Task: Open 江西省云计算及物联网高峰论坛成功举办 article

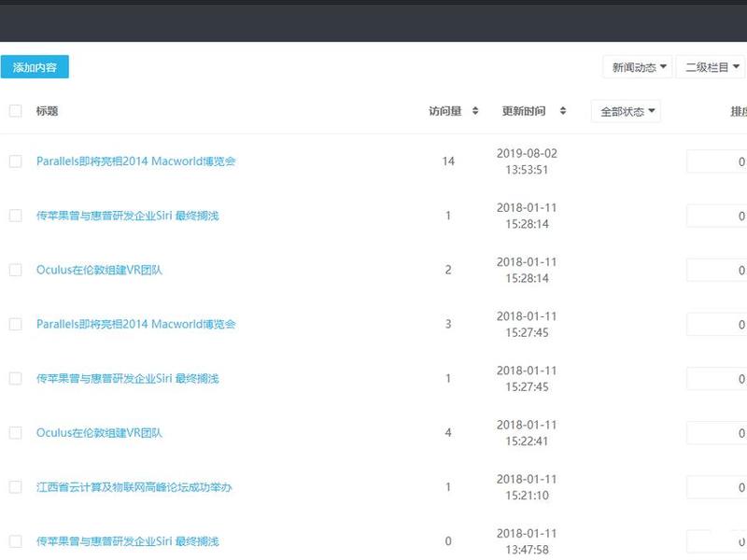Action: 134,487
